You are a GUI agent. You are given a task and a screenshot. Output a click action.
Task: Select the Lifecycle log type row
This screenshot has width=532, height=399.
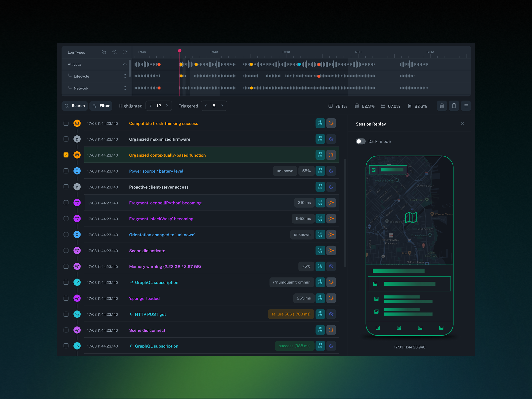(81, 76)
